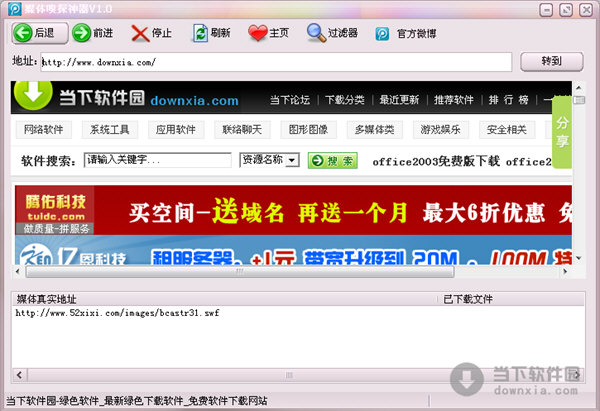
Task: Select the 网络软件 category tab
Action: 44,130
